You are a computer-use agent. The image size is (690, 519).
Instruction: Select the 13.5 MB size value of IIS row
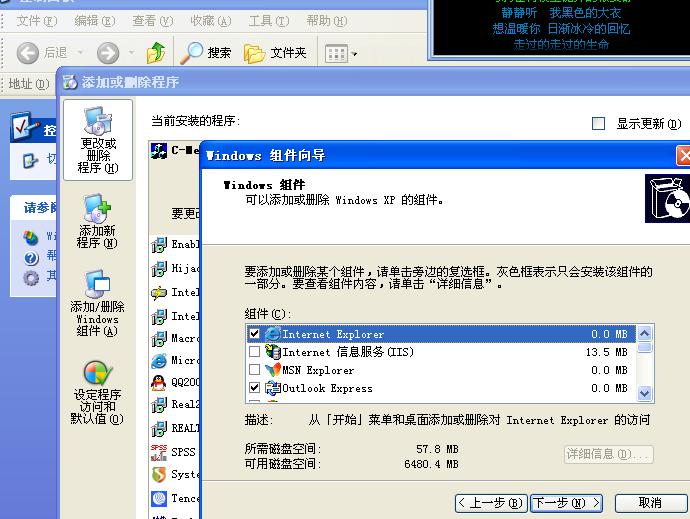(606, 352)
